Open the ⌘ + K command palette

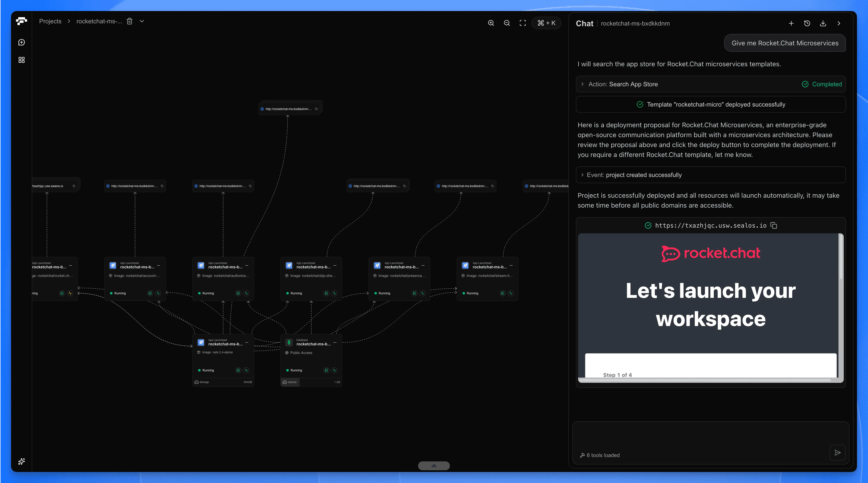[546, 23]
